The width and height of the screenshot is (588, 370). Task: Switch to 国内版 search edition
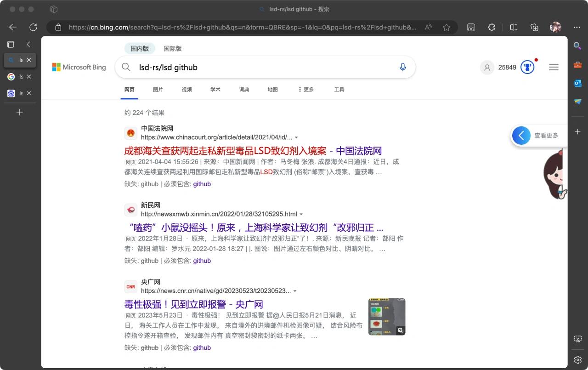pos(140,48)
